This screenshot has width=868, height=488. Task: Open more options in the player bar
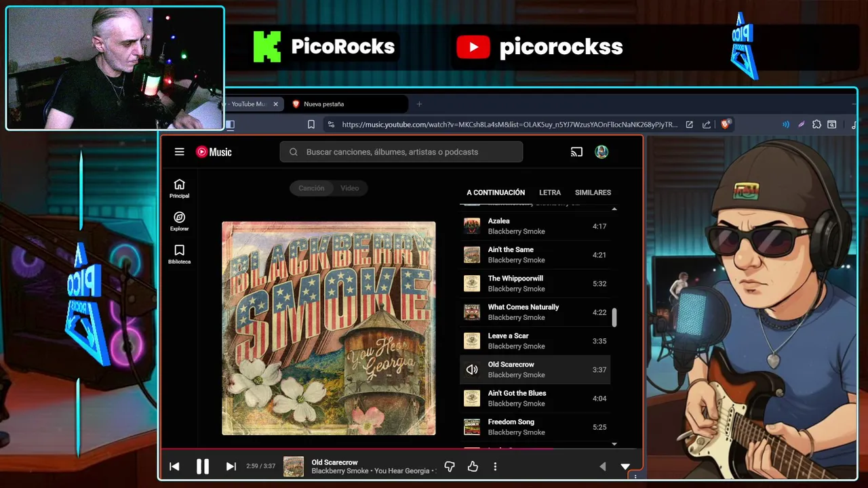495,466
